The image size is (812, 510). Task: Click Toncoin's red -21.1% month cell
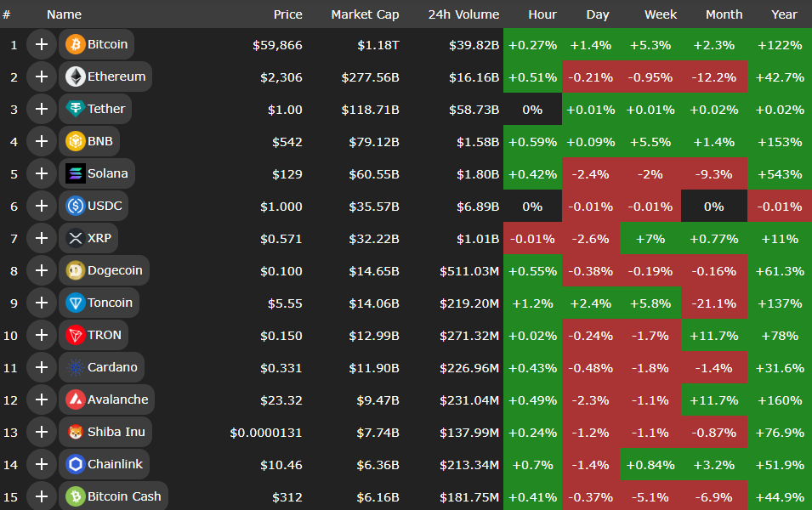(713, 303)
